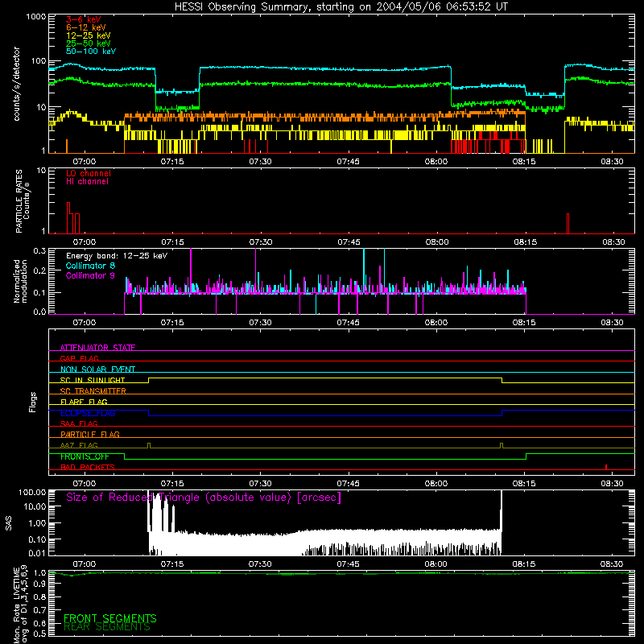This screenshot has height=644, width=644.
Task: Click 'Size of Reduced Triangle' plot caption
Action: point(204,497)
